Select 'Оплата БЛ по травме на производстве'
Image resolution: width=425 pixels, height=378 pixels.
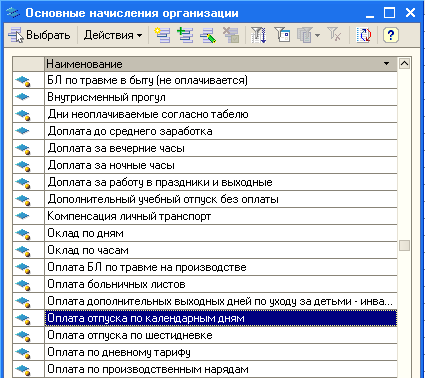[x=221, y=267]
